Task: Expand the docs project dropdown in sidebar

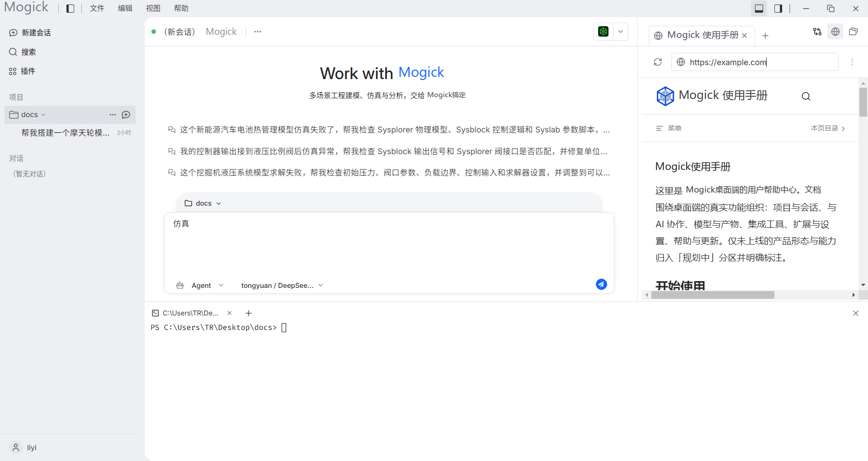Action: click(43, 115)
